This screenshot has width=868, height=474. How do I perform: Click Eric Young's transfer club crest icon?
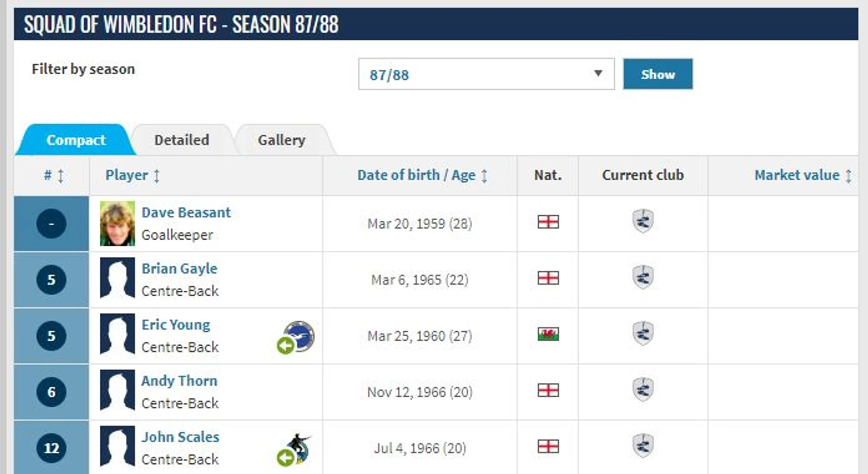[x=299, y=336]
